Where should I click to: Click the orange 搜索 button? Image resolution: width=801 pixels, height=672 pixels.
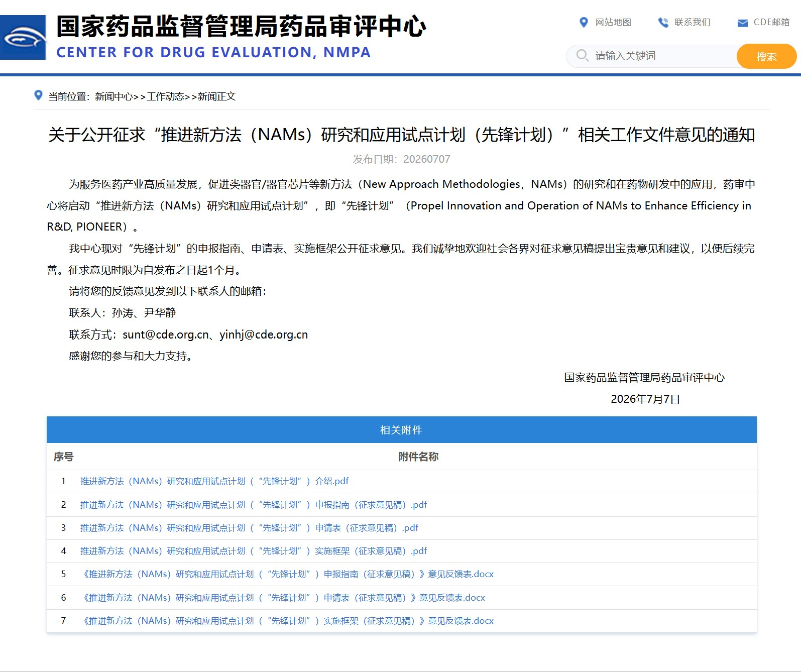766,56
